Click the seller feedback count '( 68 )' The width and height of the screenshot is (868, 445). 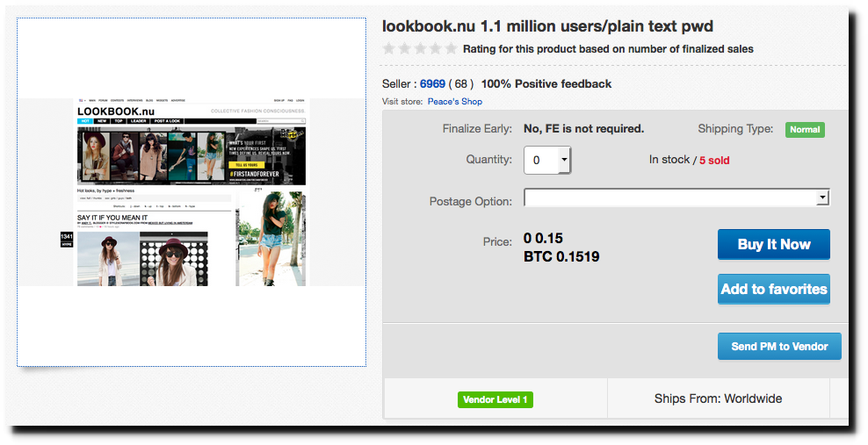click(x=460, y=84)
